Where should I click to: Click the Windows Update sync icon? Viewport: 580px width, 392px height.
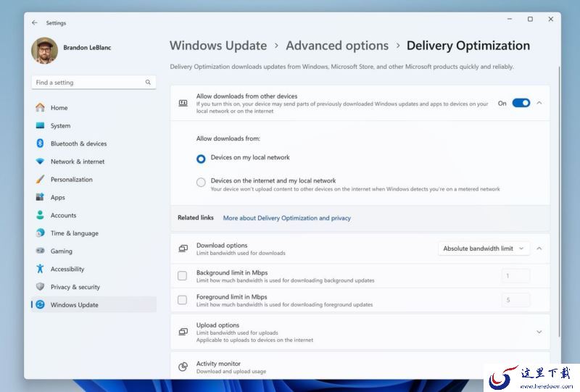[40, 304]
